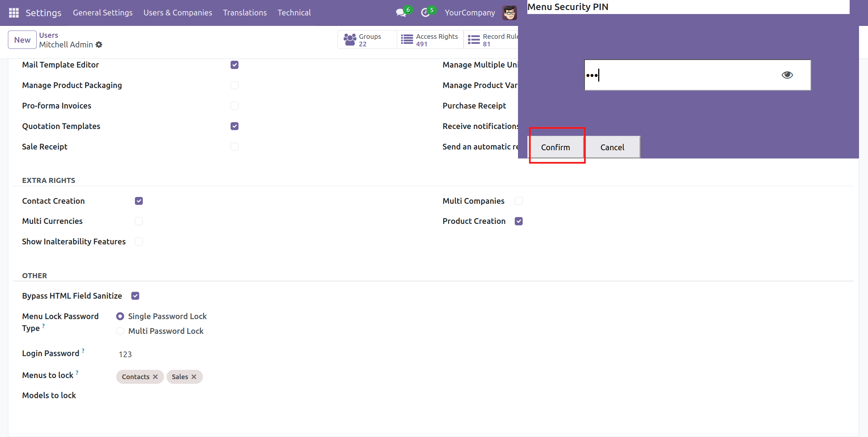The height and width of the screenshot is (437, 868).
Task: Open the gear actions menu beside Mitchell Admin
Action: 99,45
